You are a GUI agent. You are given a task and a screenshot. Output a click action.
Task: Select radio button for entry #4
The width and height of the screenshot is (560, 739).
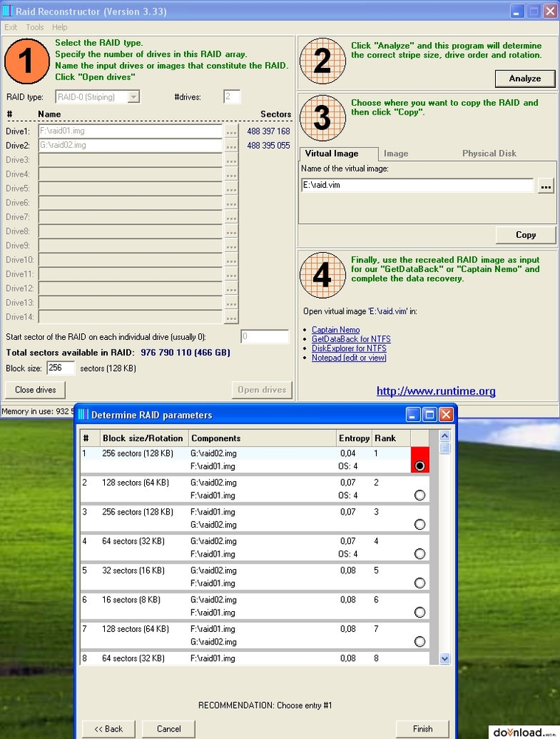pos(420,554)
